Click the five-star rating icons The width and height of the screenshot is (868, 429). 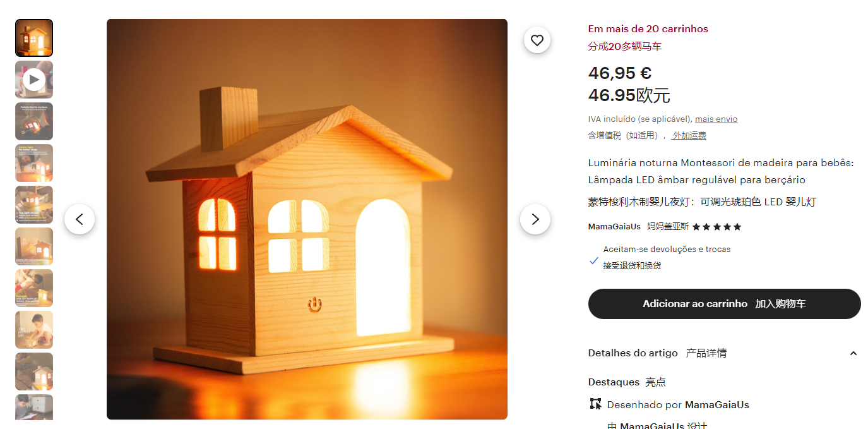(x=717, y=227)
